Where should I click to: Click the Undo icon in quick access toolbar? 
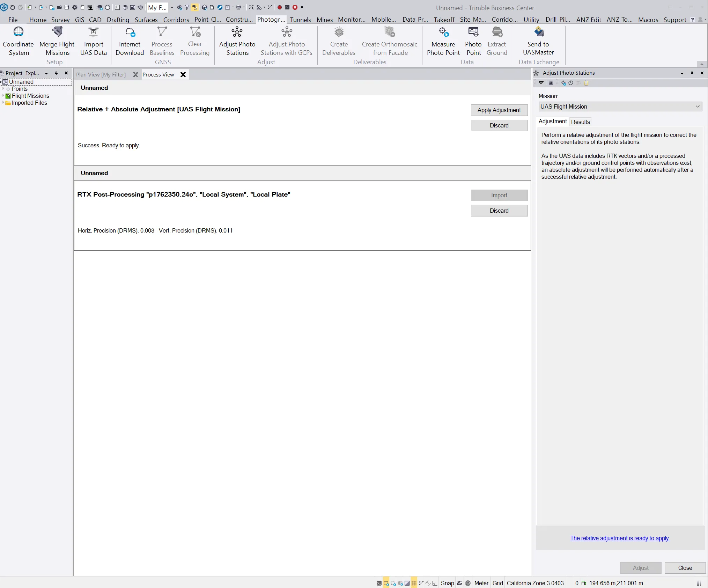pos(13,7)
